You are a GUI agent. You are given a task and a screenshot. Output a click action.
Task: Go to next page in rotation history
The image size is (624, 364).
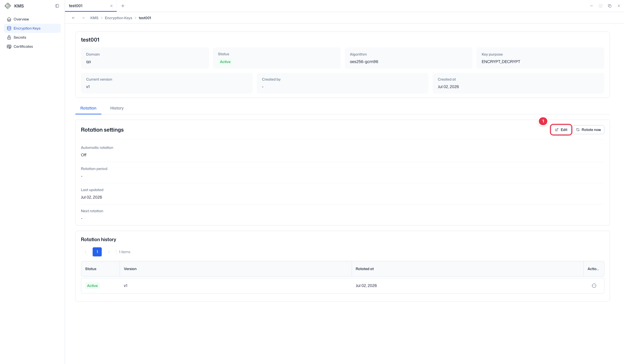coord(109,252)
